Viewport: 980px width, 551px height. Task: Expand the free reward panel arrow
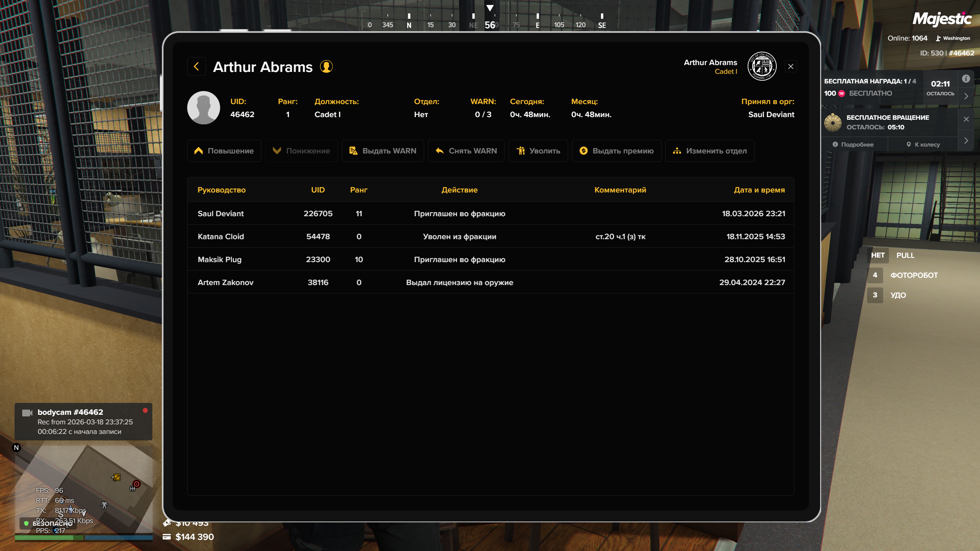coord(966,96)
